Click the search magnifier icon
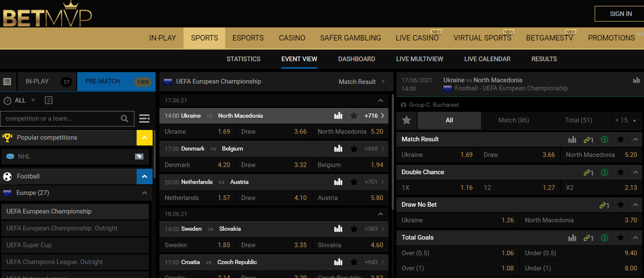This screenshot has width=644, height=278. click(x=124, y=119)
